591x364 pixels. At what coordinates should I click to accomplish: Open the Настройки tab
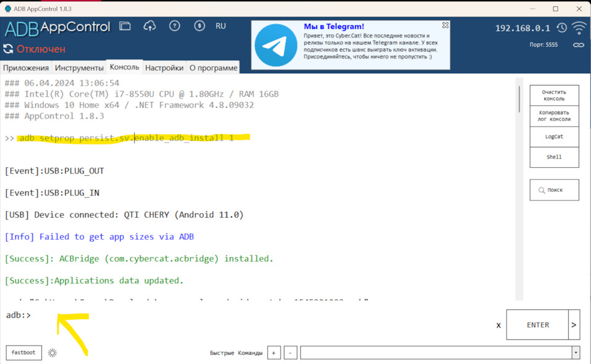(x=164, y=68)
